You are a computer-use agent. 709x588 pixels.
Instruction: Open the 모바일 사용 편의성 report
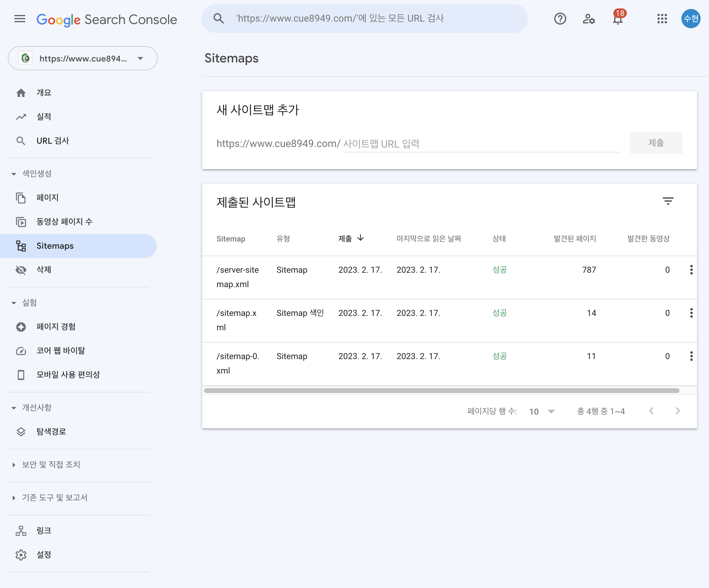tap(67, 374)
